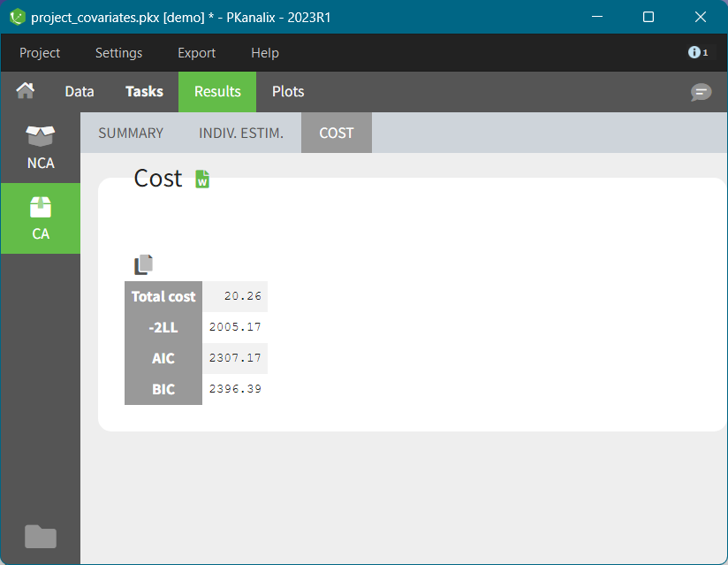
Task: Go to the Tasks tab
Action: pyautogui.click(x=144, y=91)
